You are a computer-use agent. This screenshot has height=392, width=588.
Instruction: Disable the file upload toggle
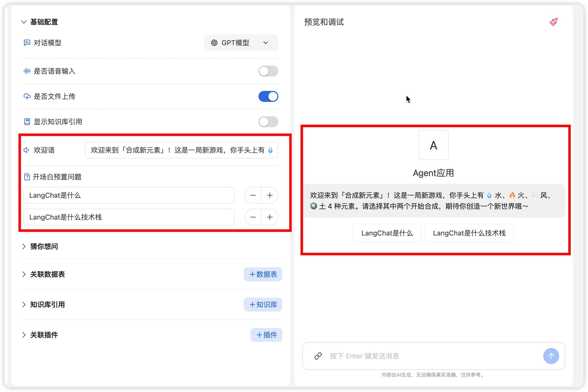tap(268, 96)
